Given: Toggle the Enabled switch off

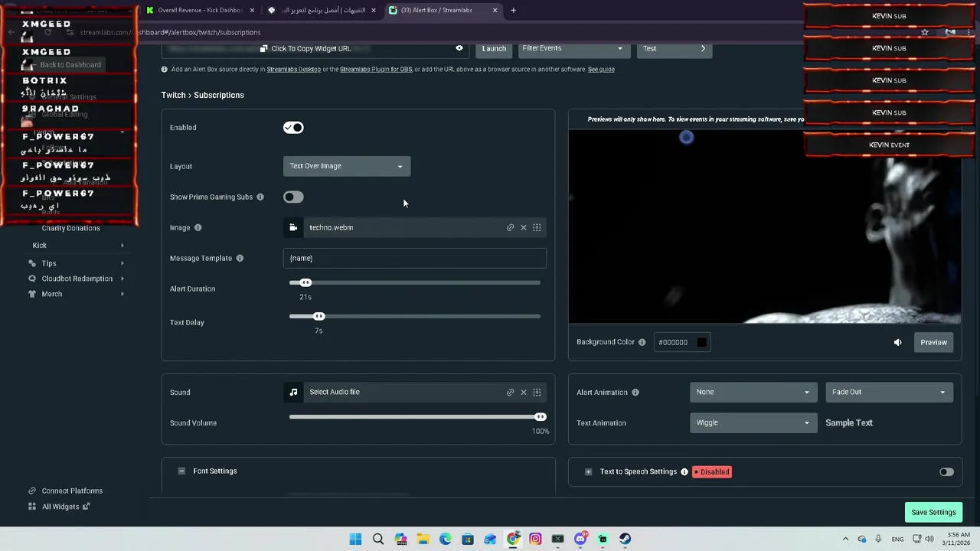Looking at the screenshot, I should click(x=293, y=128).
